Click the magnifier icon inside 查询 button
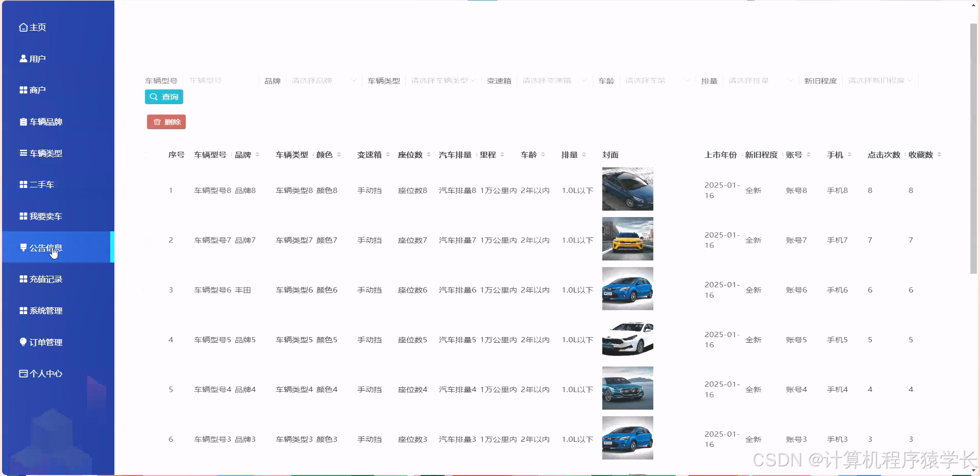The image size is (980, 476). click(x=155, y=97)
